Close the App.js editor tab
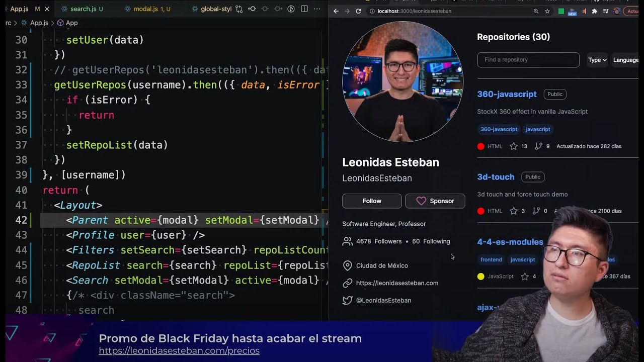 (47, 9)
